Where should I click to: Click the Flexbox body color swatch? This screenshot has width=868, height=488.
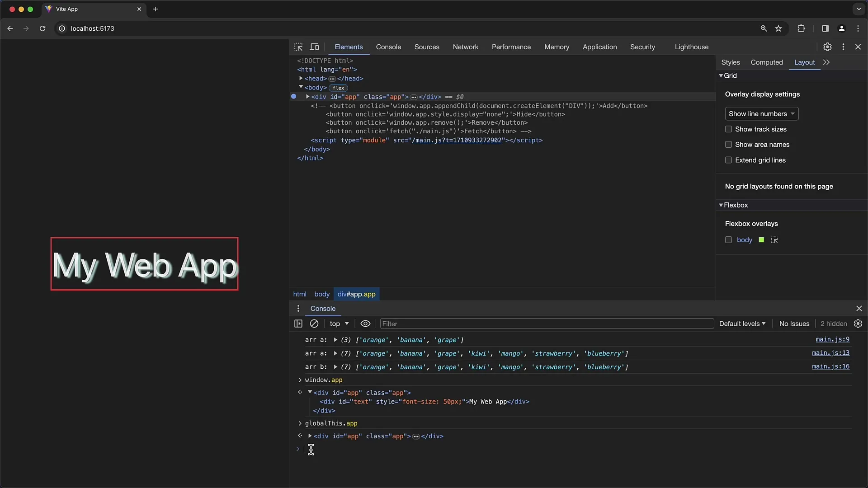761,239
